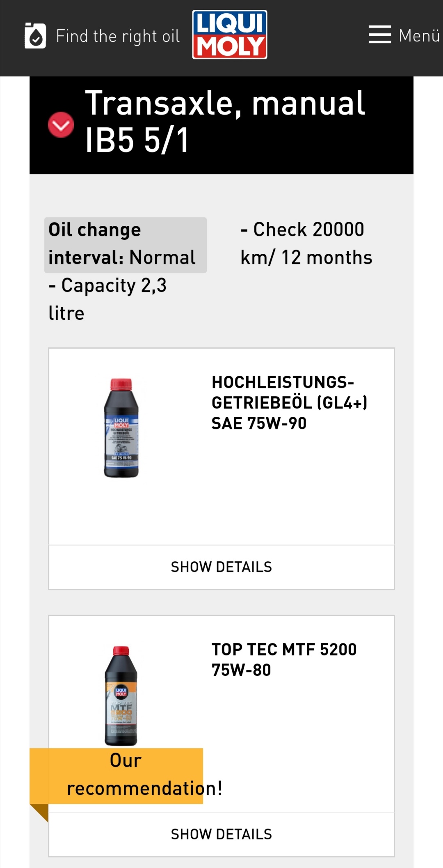Select the "Oil change interval: Normal" tab

(x=125, y=245)
